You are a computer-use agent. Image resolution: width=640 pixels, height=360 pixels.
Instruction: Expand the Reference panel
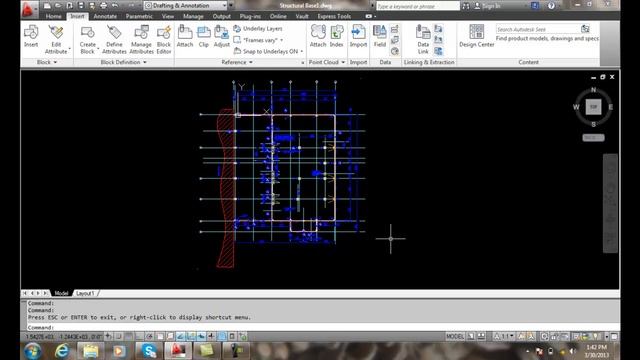[237, 62]
